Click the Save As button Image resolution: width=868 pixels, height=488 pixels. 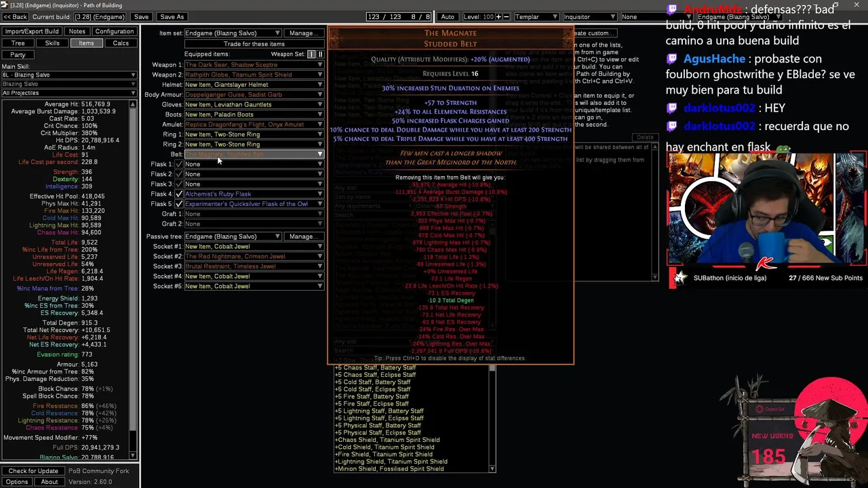pyautogui.click(x=172, y=17)
